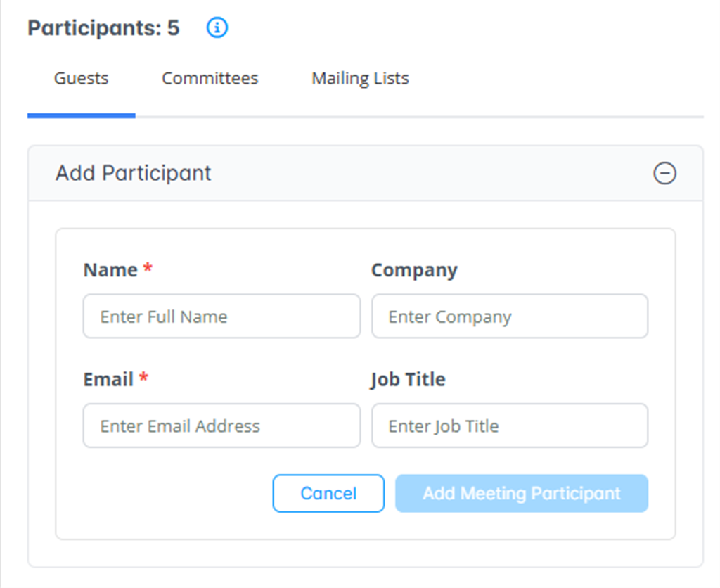Screen dimensions: 720x588
Task: Select the Enter Job Title field
Action: pyautogui.click(x=510, y=426)
